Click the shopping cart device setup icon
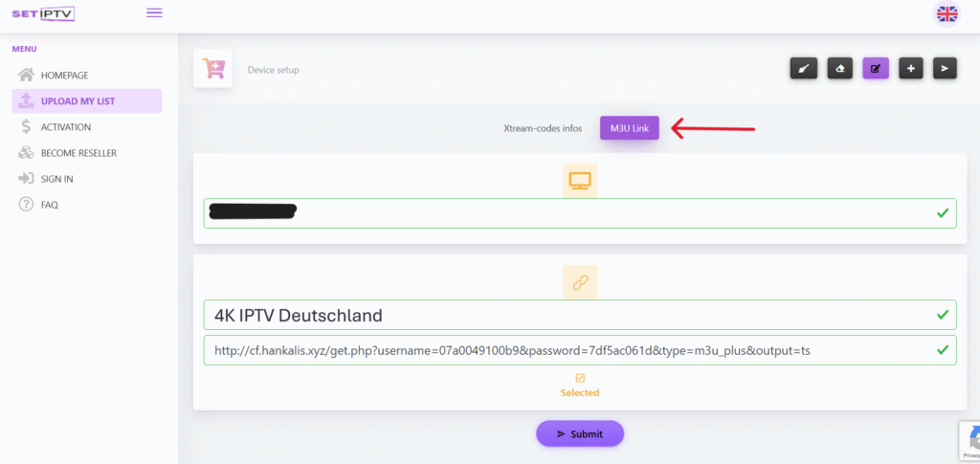The image size is (980, 464). 212,69
